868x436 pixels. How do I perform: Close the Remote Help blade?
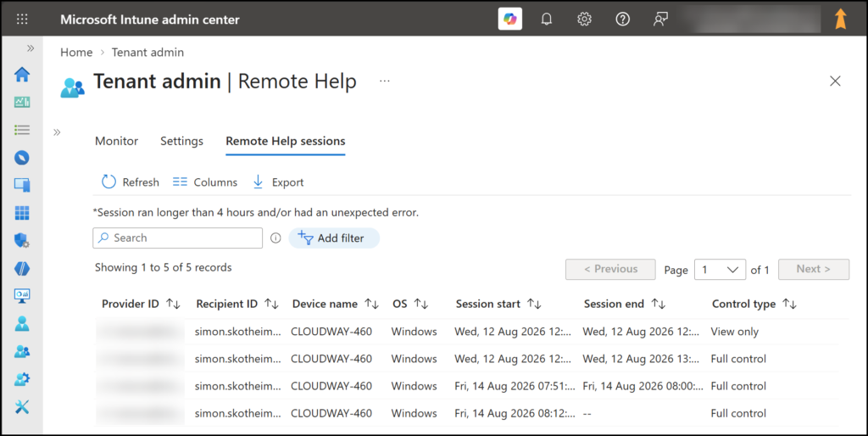point(835,81)
